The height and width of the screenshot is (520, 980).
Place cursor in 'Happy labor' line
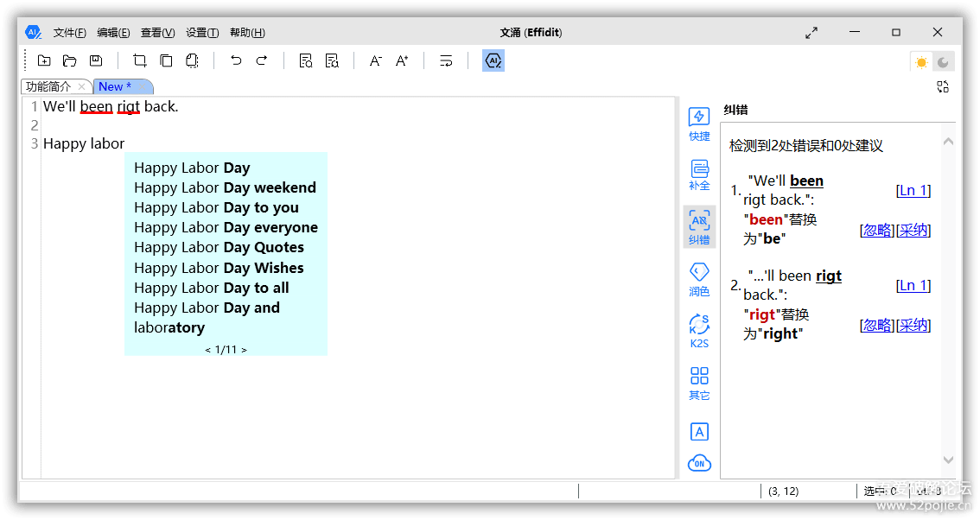(84, 143)
